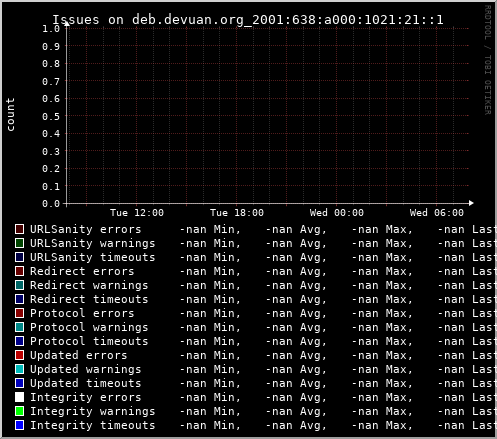Select the Updated warnings cyan swatch
497x439 pixels.
point(20,369)
